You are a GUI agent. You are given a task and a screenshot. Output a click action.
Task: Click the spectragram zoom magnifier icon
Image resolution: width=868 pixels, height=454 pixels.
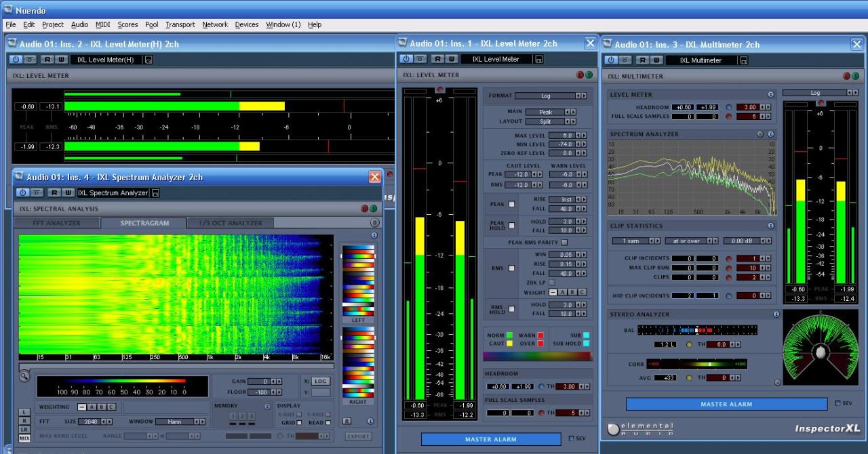[x=24, y=376]
